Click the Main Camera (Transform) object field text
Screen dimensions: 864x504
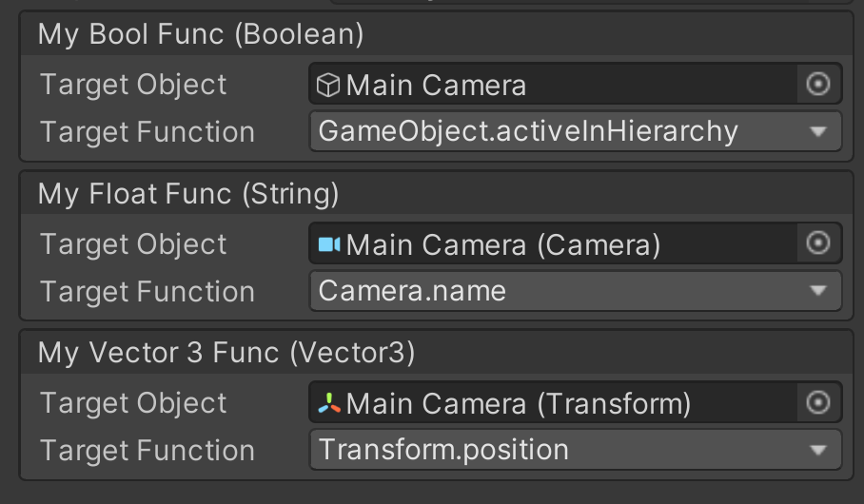[x=519, y=404]
